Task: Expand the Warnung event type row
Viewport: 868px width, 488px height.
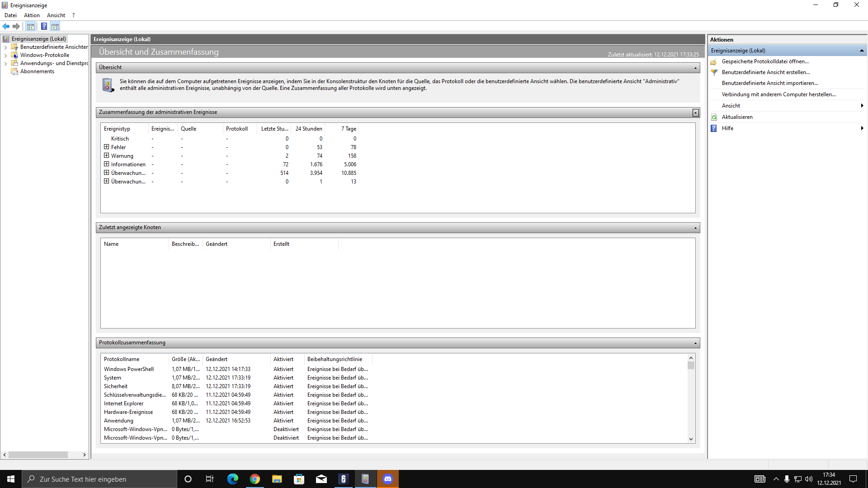Action: pyautogui.click(x=107, y=155)
